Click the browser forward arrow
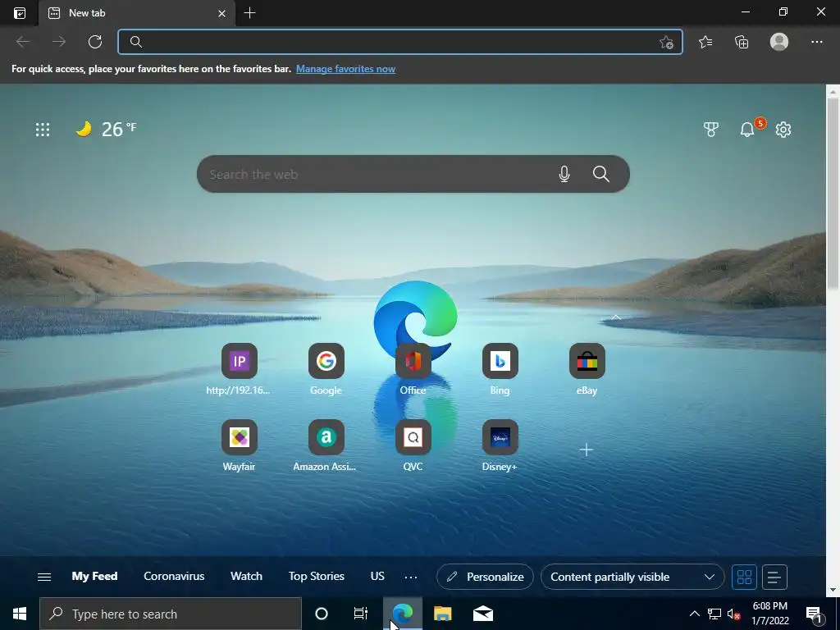Screen dimensions: 840x630 click(x=59, y=42)
